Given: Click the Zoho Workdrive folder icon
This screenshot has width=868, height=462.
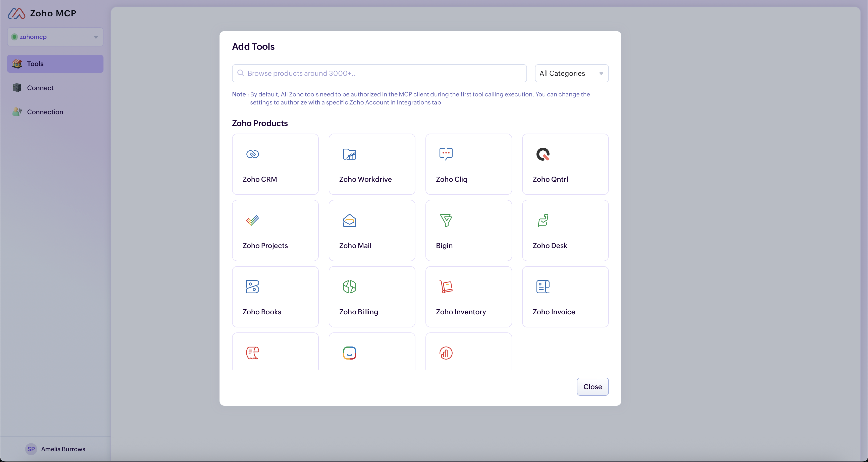Looking at the screenshot, I should point(349,154).
